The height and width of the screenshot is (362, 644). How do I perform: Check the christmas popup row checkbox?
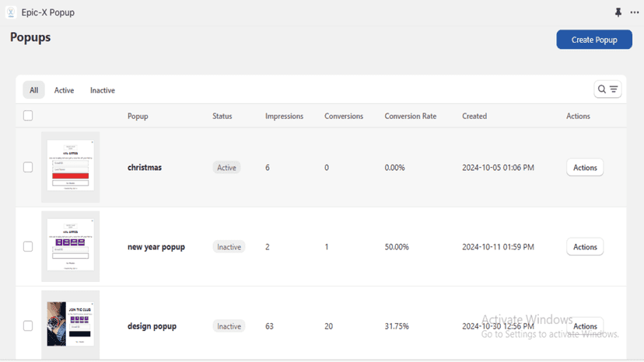[28, 167]
